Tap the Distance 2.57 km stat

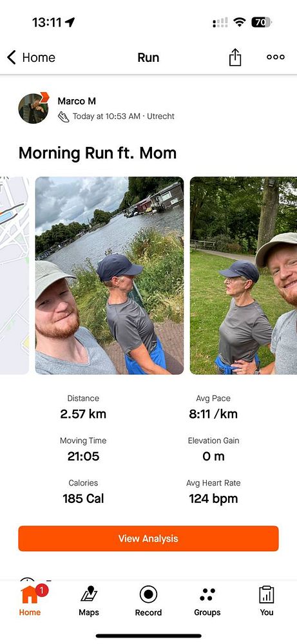(x=83, y=407)
